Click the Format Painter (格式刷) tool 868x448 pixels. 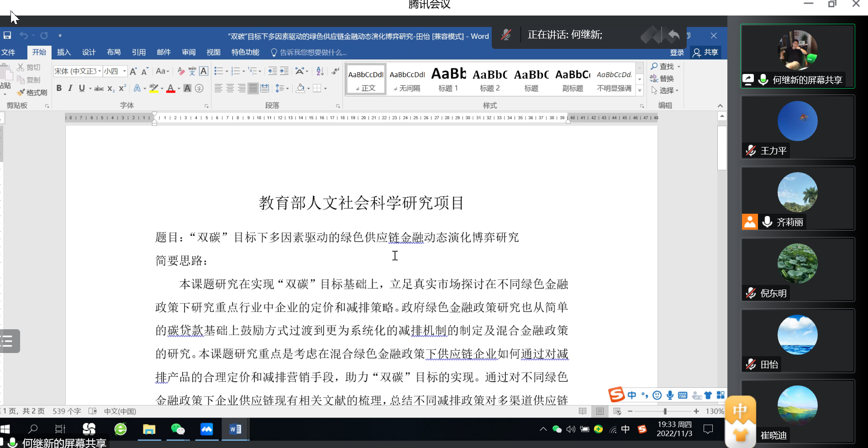32,93
